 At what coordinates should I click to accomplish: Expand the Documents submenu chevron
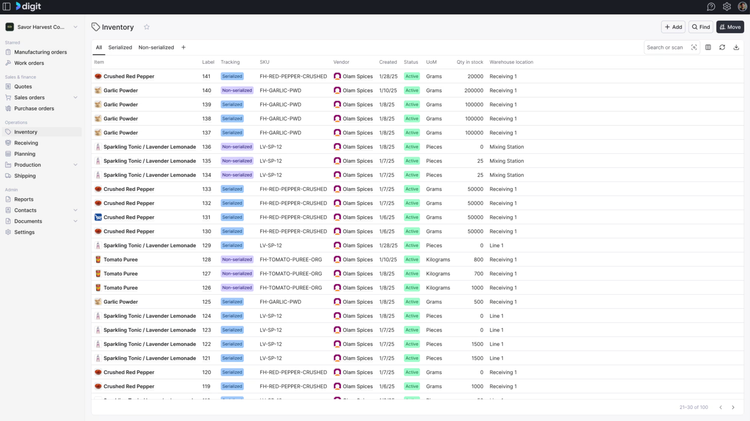click(x=75, y=222)
